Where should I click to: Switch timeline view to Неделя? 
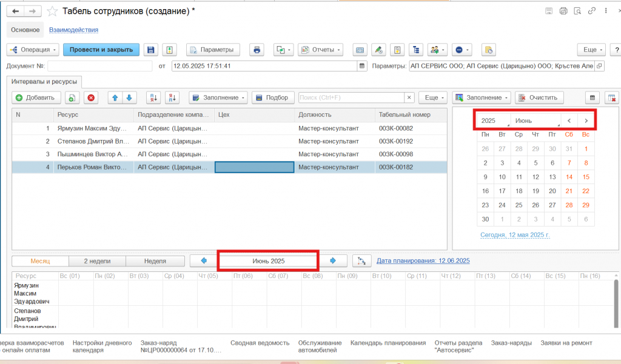click(x=155, y=261)
